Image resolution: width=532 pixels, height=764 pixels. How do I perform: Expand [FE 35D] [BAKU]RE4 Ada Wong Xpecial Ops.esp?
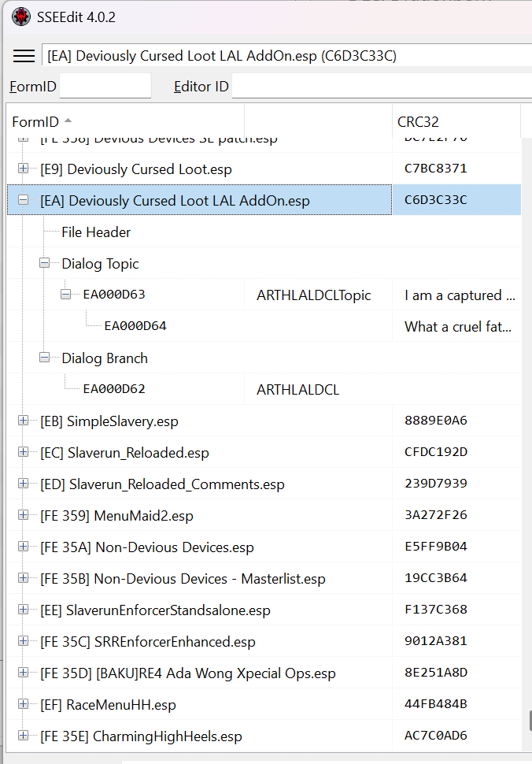(x=23, y=673)
